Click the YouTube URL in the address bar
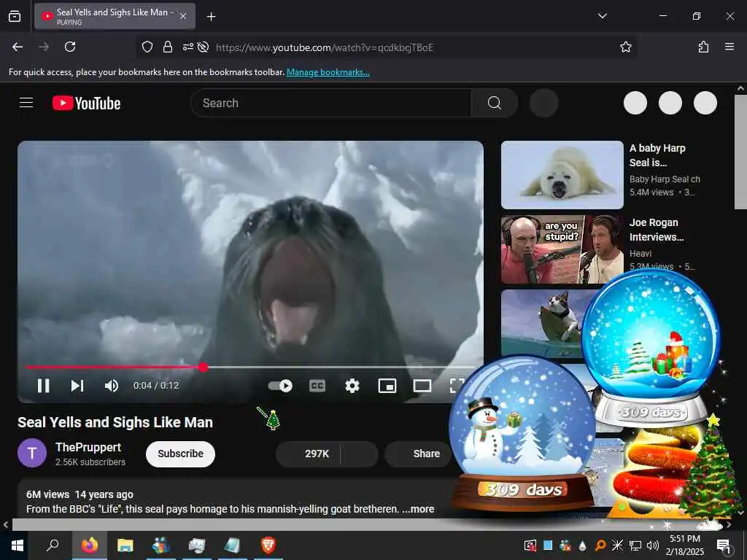This screenshot has width=747, height=560. (325, 47)
